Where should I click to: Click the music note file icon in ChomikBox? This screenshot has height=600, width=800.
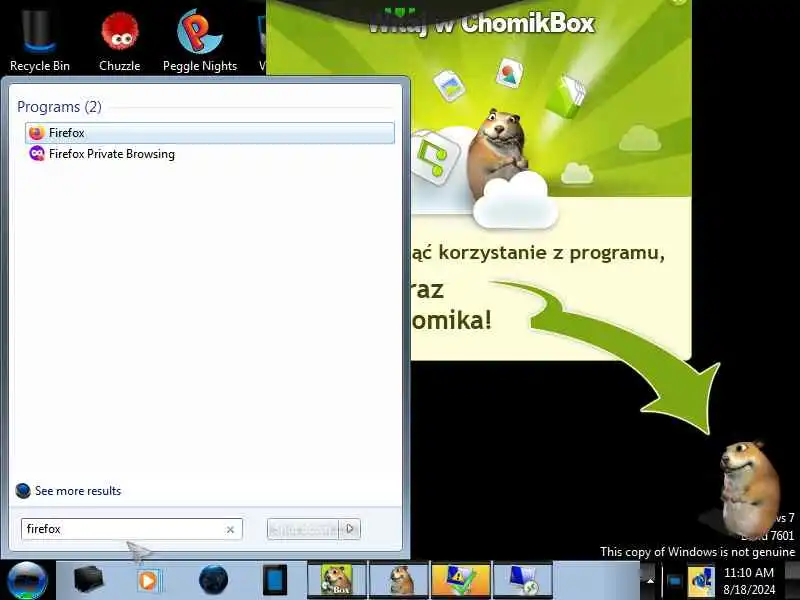(x=434, y=158)
